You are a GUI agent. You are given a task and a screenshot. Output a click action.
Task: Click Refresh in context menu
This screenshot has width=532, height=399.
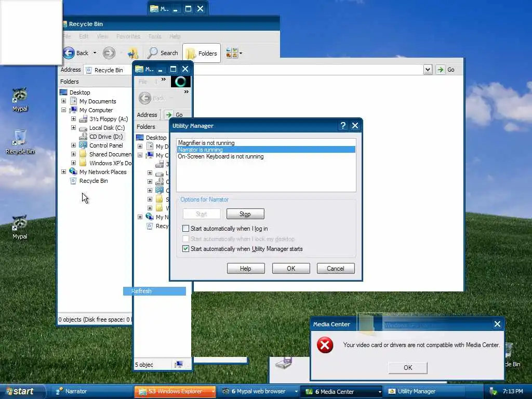(154, 291)
